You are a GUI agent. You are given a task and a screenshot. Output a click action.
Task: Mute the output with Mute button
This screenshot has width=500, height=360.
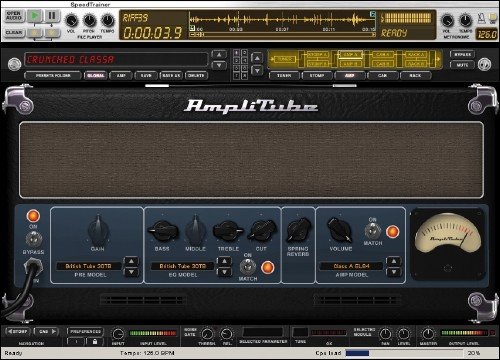462,65
